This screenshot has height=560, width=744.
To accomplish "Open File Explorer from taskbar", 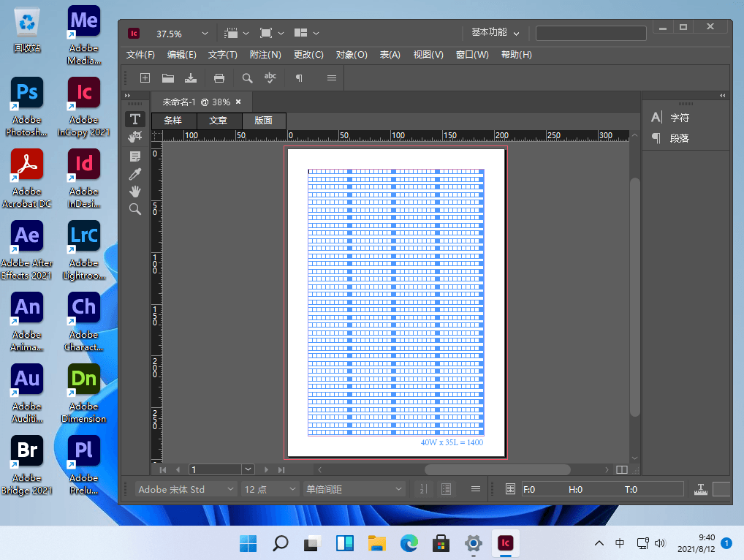I will coord(376,543).
